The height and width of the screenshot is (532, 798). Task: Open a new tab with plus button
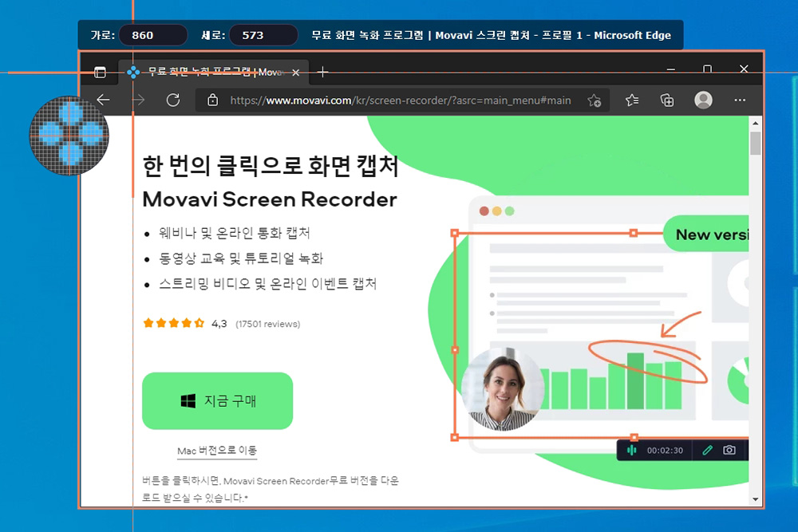[x=322, y=73]
